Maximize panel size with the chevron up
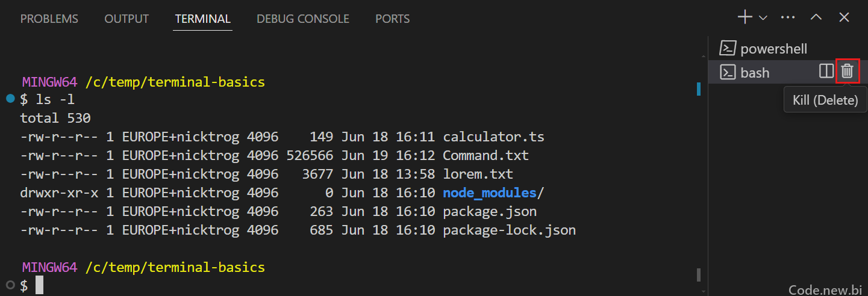Image resolution: width=868 pixels, height=296 pixels. click(816, 17)
